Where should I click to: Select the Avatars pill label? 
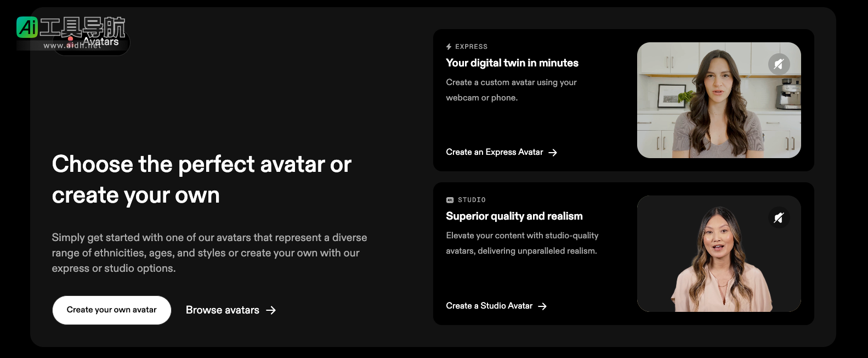tap(101, 42)
